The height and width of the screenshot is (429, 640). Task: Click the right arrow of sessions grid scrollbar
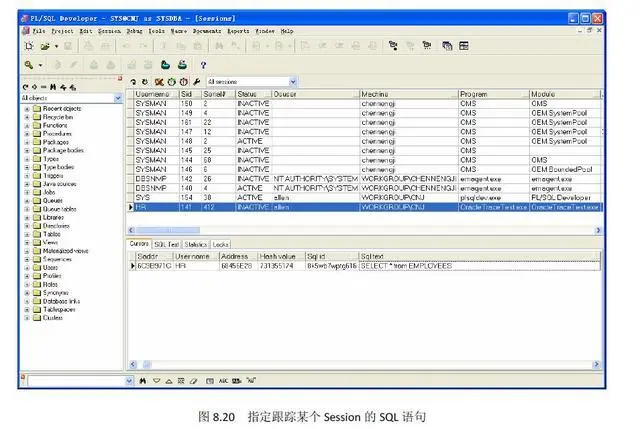598,231
